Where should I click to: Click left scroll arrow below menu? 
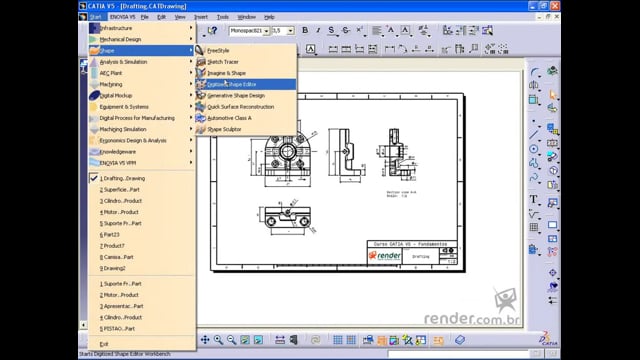click(83, 325)
